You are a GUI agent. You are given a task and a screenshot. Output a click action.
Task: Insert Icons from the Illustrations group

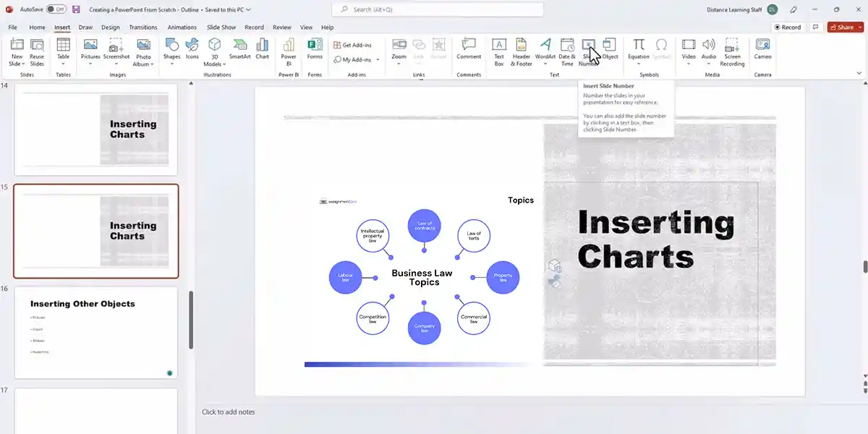click(192, 49)
